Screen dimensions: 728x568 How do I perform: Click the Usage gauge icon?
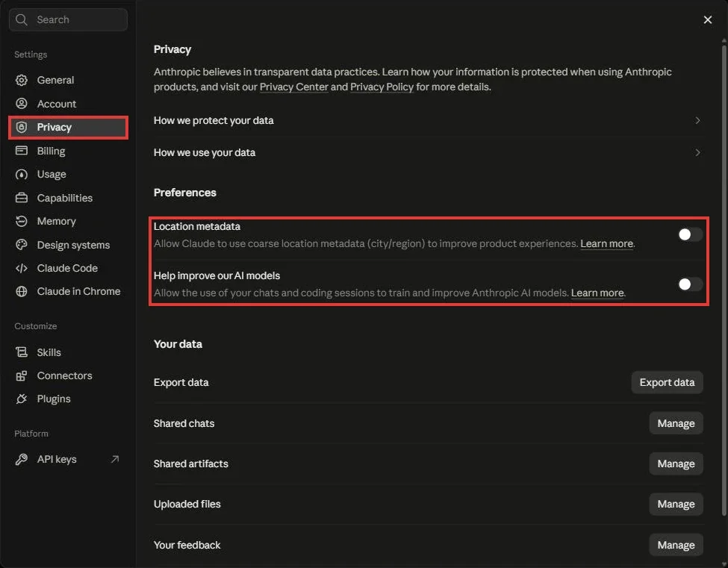tap(22, 175)
